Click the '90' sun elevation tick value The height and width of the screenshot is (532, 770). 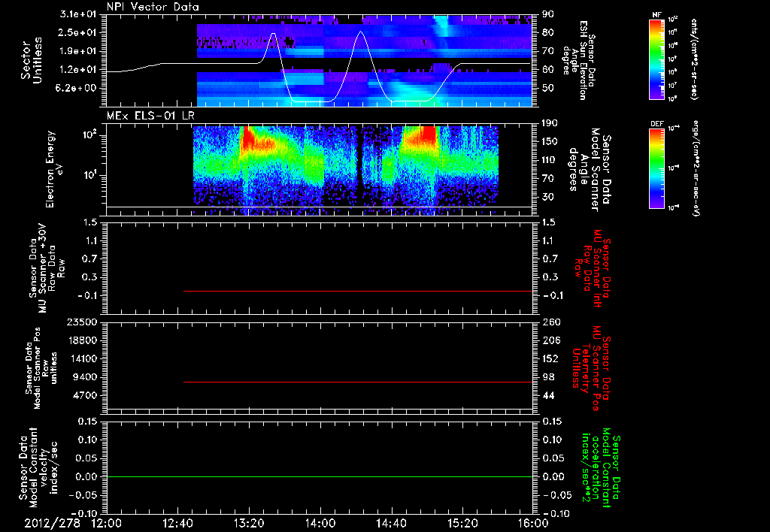(548, 14)
